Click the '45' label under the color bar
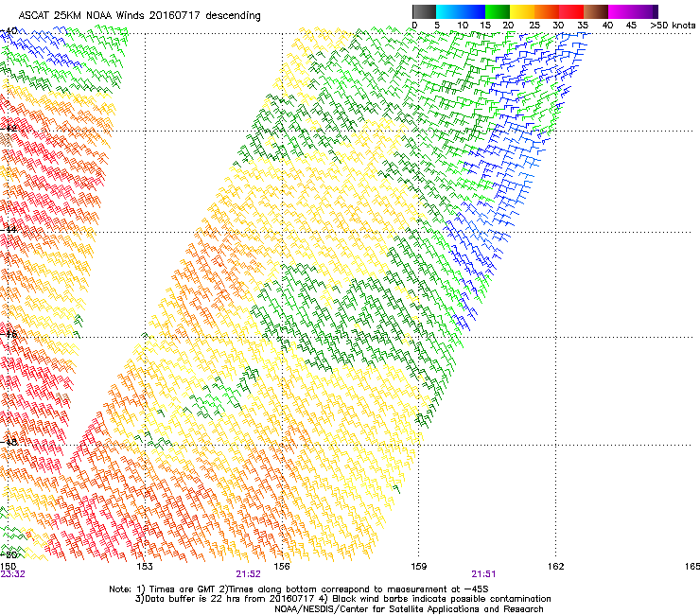The height and width of the screenshot is (615, 700). point(631,26)
